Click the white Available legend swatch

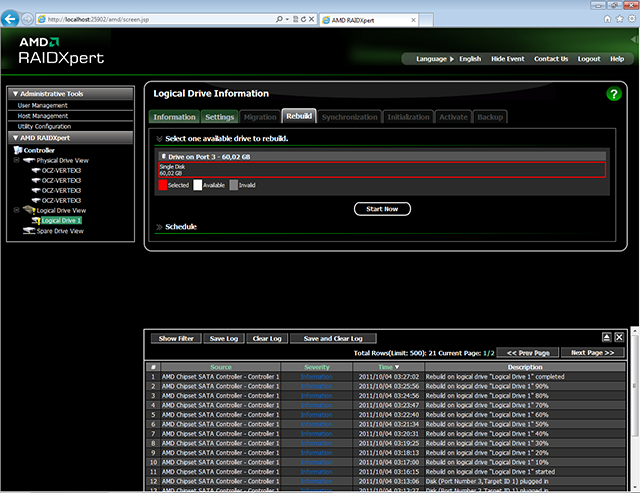[x=198, y=185]
